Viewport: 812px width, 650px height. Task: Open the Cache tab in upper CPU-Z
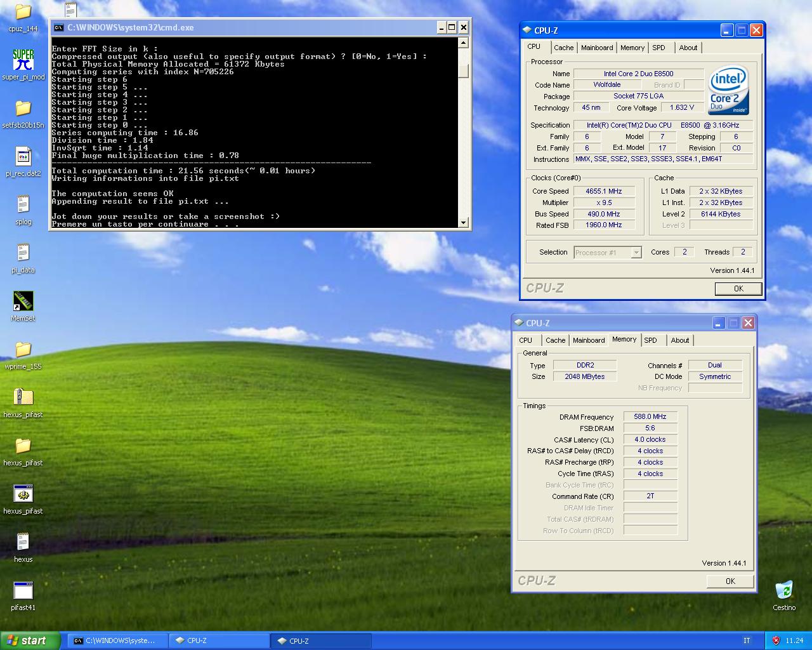coord(563,48)
